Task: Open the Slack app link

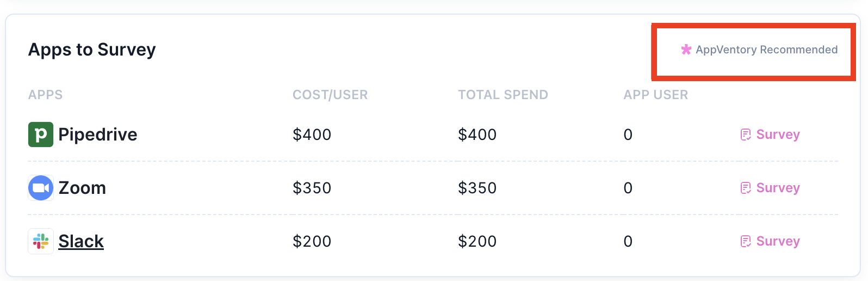Action: [x=81, y=241]
